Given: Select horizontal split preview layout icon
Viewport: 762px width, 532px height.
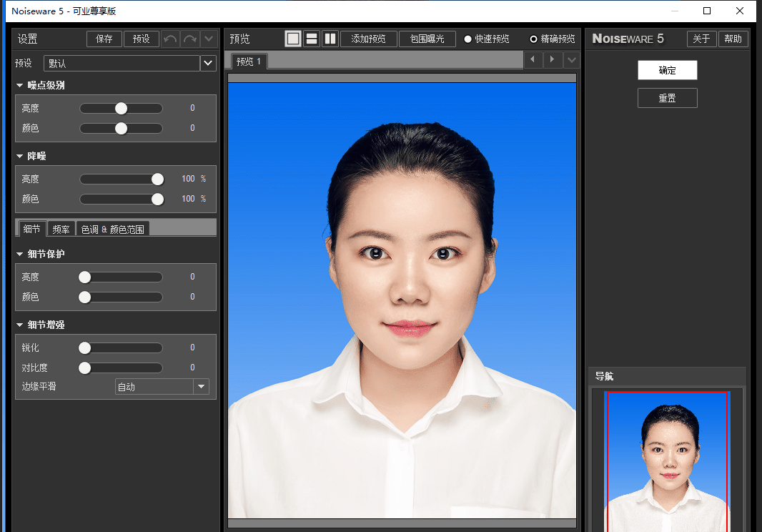Looking at the screenshot, I should point(312,39).
